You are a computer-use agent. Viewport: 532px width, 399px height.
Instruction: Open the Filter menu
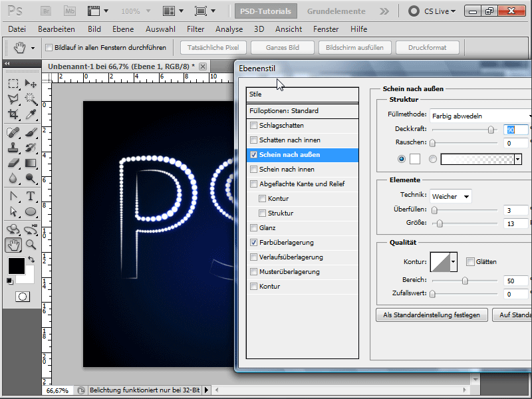[196, 29]
